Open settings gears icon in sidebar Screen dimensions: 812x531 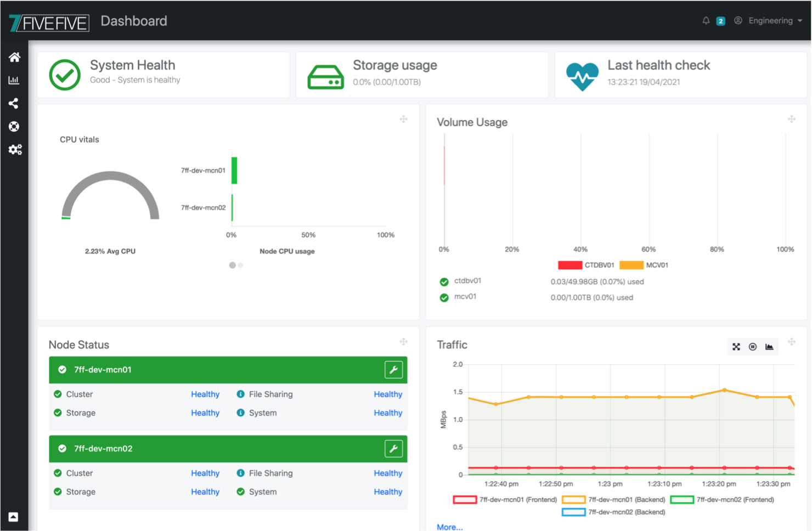(x=15, y=149)
